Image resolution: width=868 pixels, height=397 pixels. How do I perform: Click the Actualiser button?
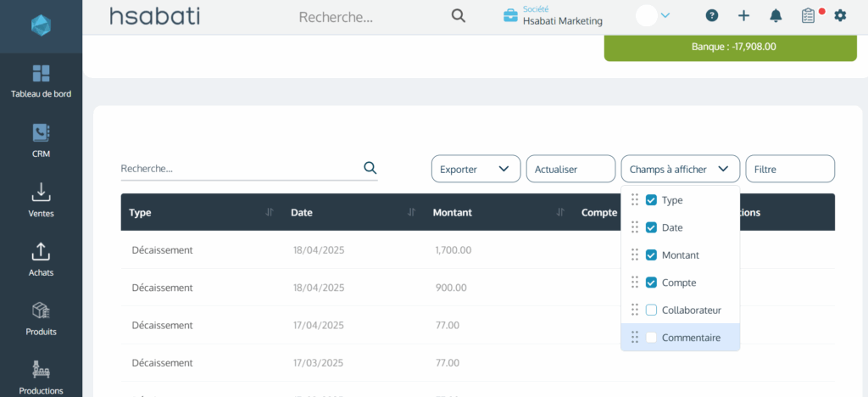pyautogui.click(x=570, y=169)
